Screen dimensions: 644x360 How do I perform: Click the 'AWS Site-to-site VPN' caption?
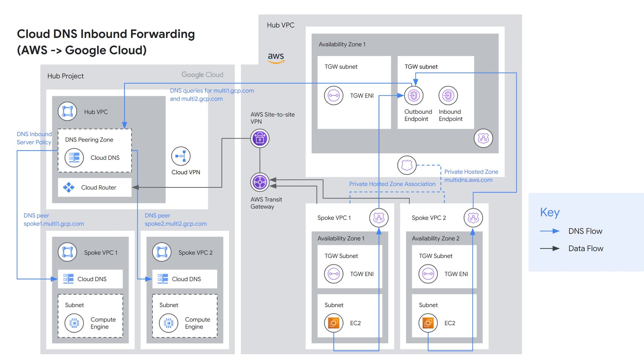[272, 118]
